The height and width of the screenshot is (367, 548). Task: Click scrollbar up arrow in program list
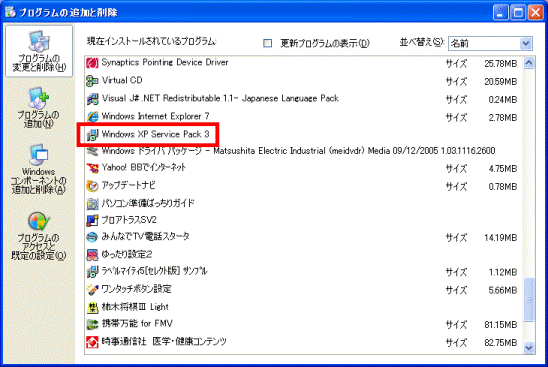click(x=529, y=63)
